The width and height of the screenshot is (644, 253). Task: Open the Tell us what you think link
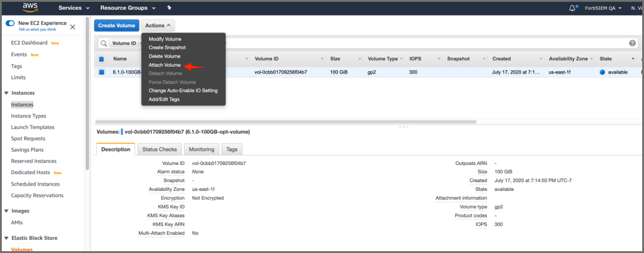(x=37, y=30)
